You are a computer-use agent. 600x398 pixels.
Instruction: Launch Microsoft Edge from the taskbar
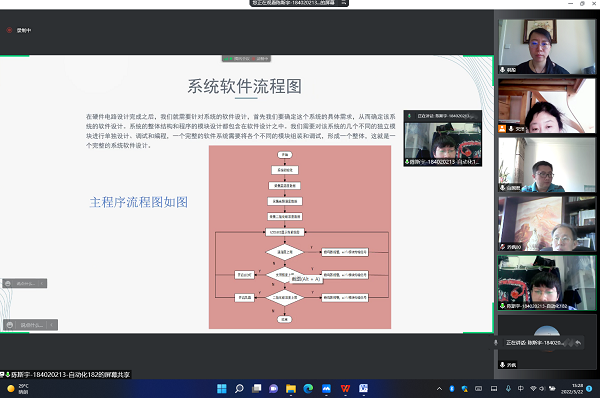[308, 389]
